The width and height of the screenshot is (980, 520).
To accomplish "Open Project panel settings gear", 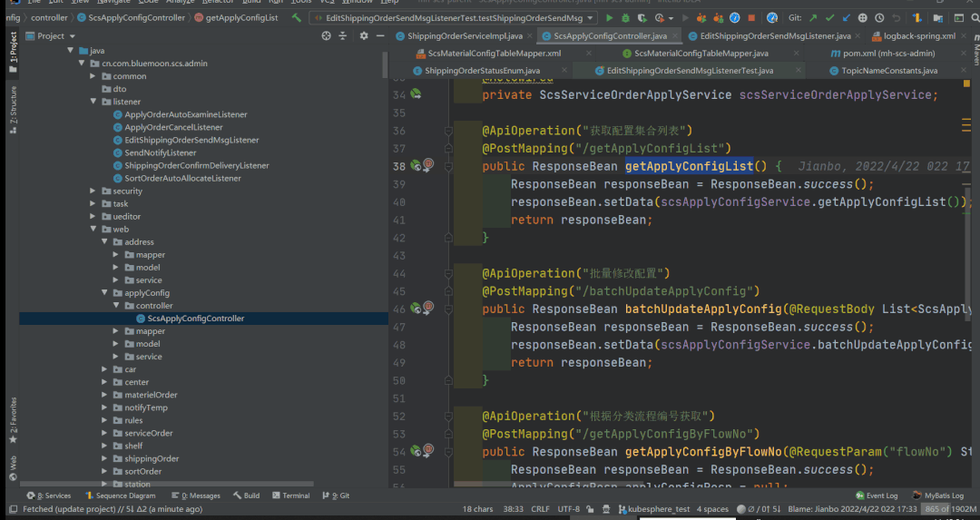I will 364,35.
